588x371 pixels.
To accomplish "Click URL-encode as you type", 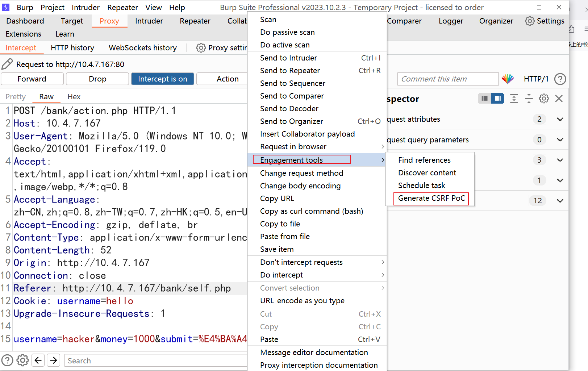I will 317,301.
